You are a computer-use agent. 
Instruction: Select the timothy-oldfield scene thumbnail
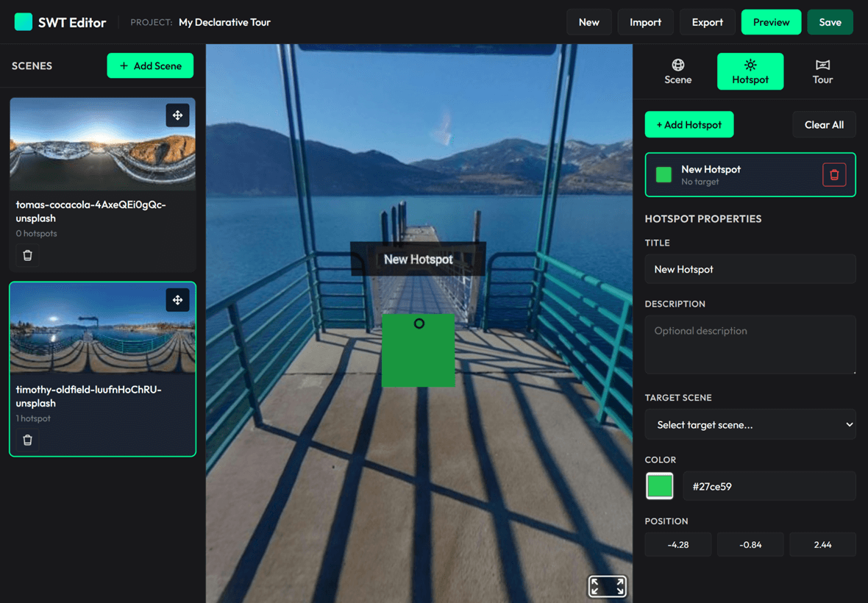click(x=102, y=328)
